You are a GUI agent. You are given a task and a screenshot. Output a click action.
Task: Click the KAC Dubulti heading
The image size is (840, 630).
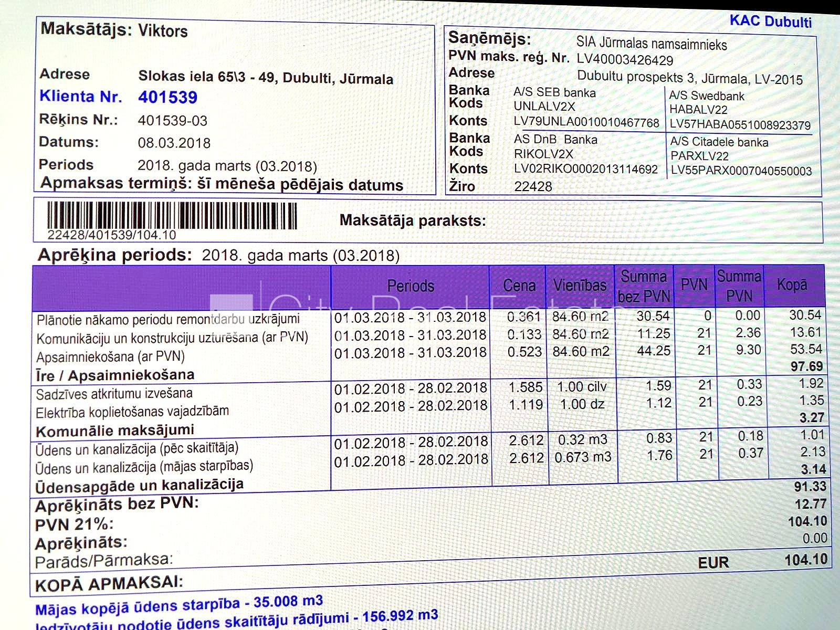click(x=770, y=22)
